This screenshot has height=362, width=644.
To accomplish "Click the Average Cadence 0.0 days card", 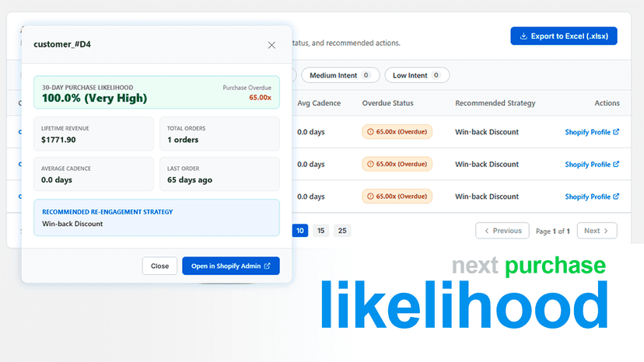I will (x=93, y=174).
